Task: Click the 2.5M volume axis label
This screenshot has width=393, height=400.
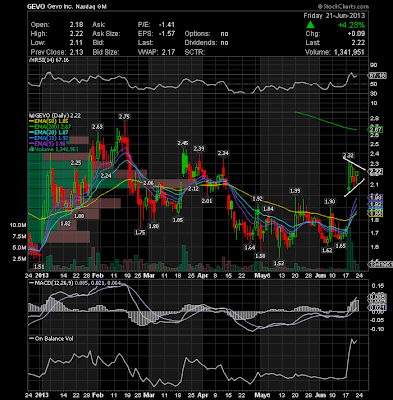Action: [19, 259]
